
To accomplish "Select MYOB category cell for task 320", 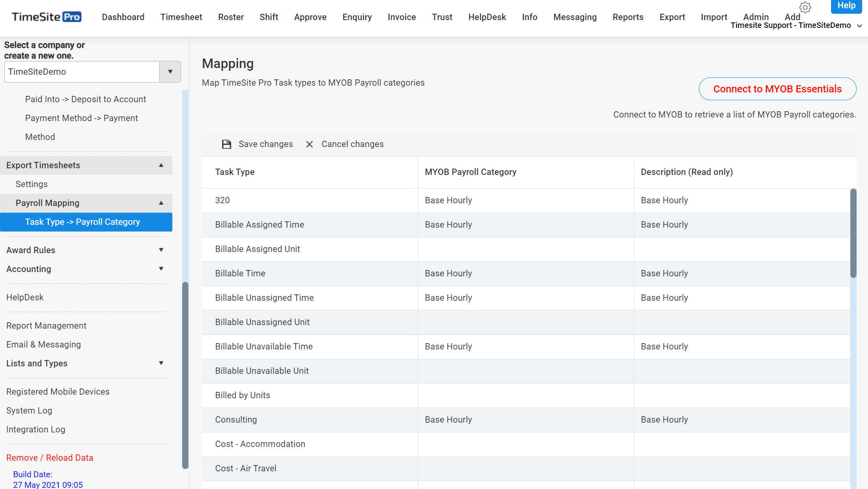I will [x=526, y=200].
